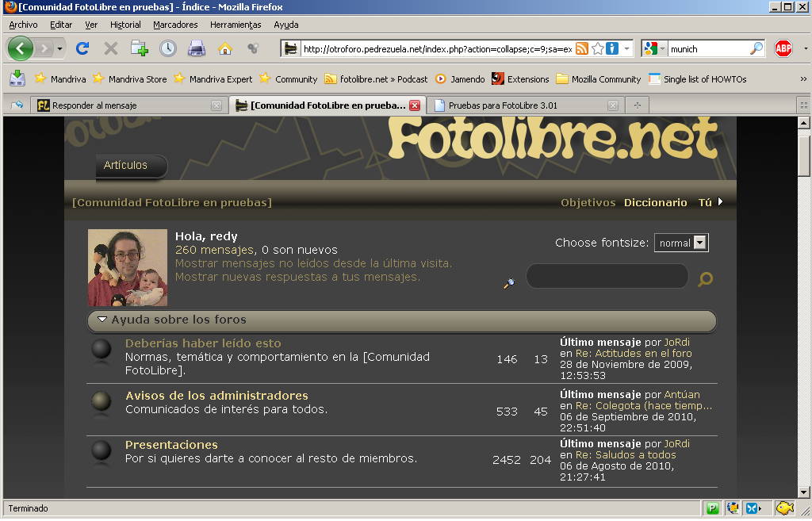The image size is (812, 521).
Task: Click the user avatar photo
Action: coord(128,267)
